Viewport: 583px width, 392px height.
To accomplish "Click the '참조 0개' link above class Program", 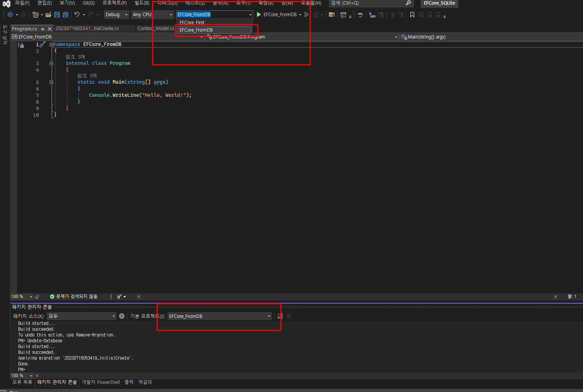I will coord(75,57).
